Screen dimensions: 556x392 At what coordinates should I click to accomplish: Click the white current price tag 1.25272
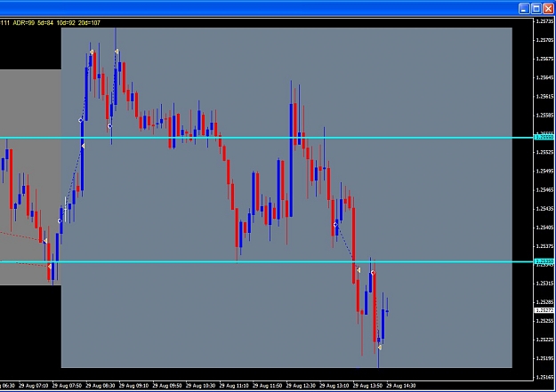(544, 310)
